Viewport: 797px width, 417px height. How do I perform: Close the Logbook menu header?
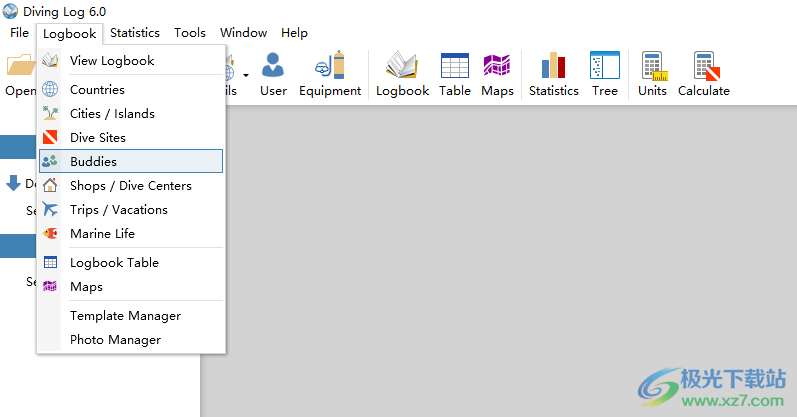(x=70, y=34)
